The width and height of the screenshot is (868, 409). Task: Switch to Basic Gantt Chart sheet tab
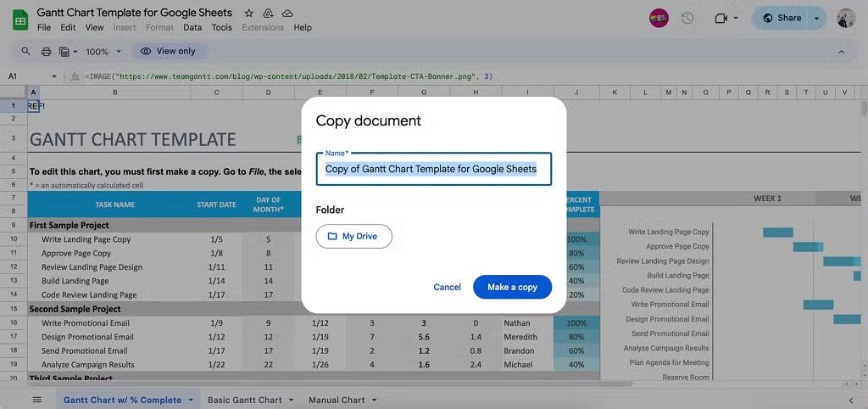pyautogui.click(x=245, y=400)
